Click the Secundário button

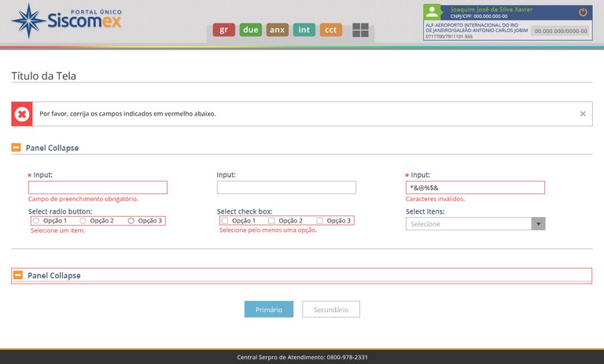(330, 310)
